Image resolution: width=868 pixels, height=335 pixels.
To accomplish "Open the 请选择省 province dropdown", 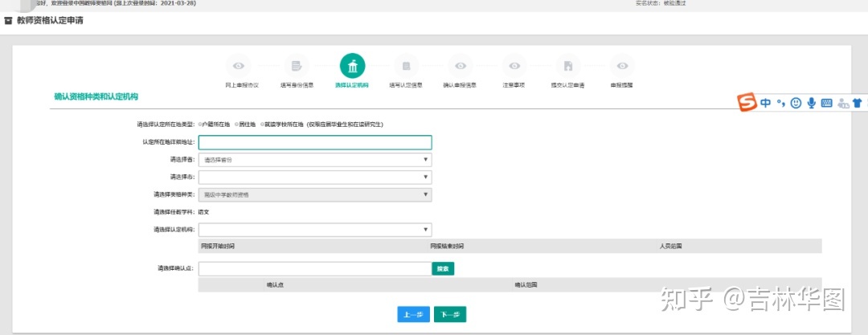I will [315, 160].
